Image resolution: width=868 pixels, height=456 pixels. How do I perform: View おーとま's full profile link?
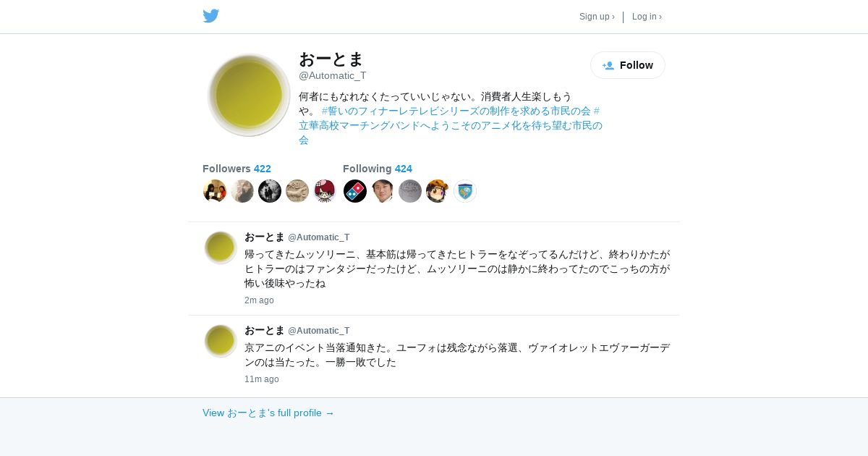[x=268, y=413]
